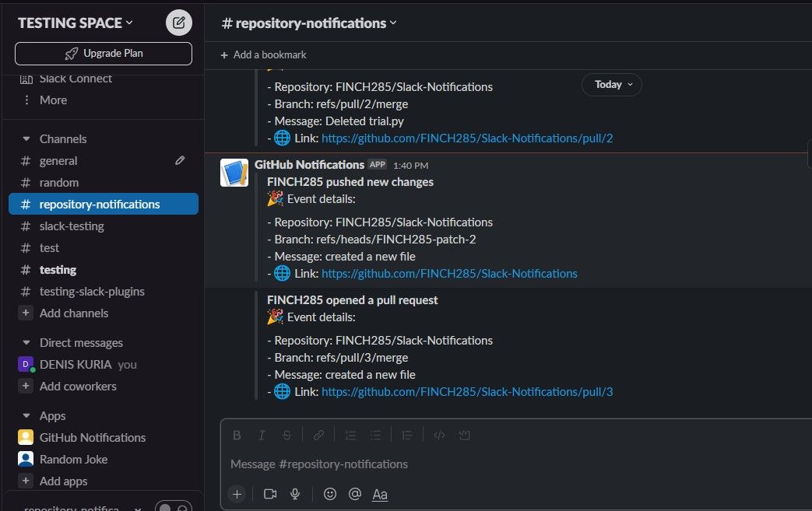The width and height of the screenshot is (812, 511).
Task: Apply strikethrough formatting
Action: [x=286, y=435]
